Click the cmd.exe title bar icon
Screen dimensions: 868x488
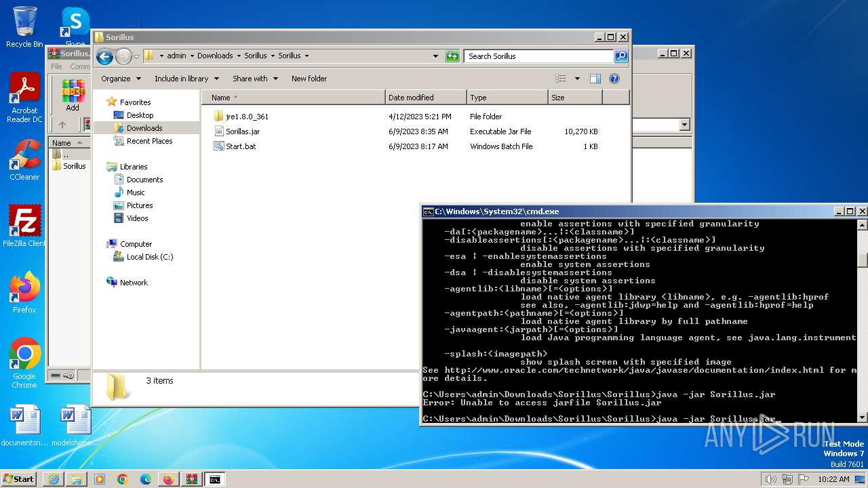coord(428,211)
